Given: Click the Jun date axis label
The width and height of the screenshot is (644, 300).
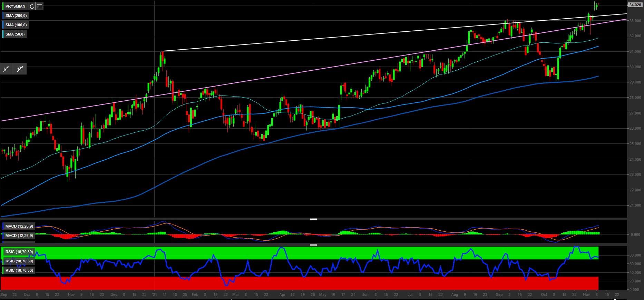Looking at the screenshot, I should (365, 295).
